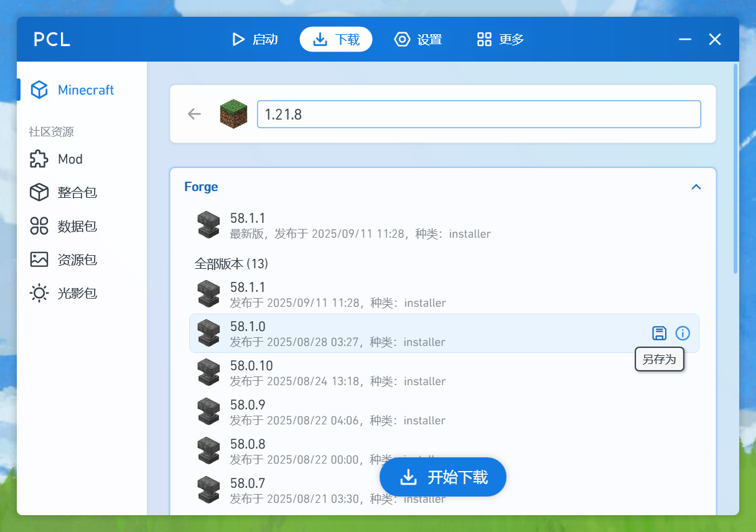Open the 数据包 datapack section

point(82,226)
